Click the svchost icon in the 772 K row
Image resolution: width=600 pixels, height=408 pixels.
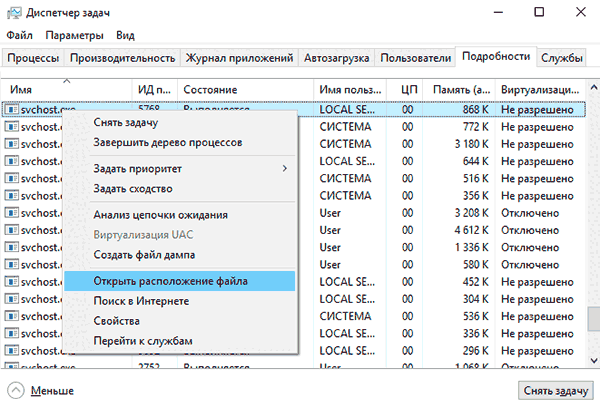click(12, 127)
